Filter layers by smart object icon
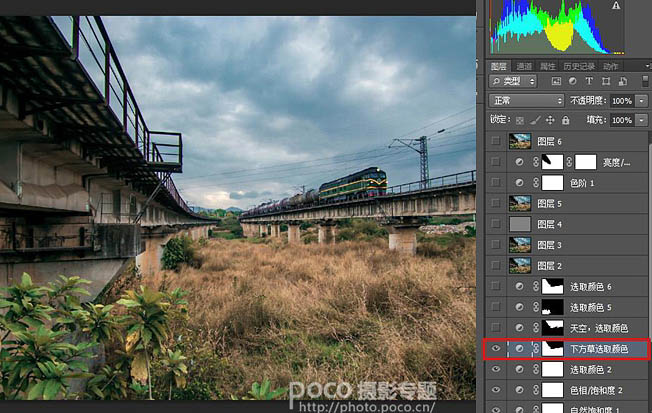Viewport: 652px width, 413px height. coord(622,81)
